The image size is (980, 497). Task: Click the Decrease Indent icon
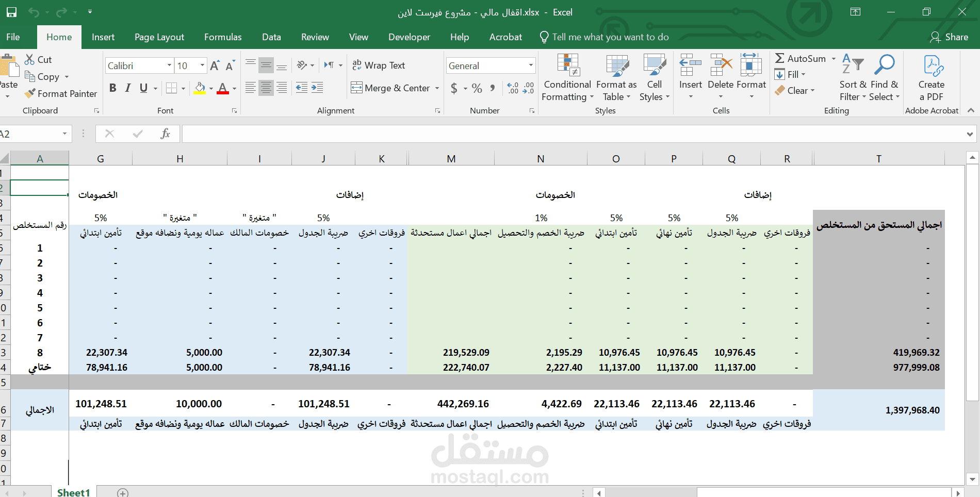pos(302,88)
